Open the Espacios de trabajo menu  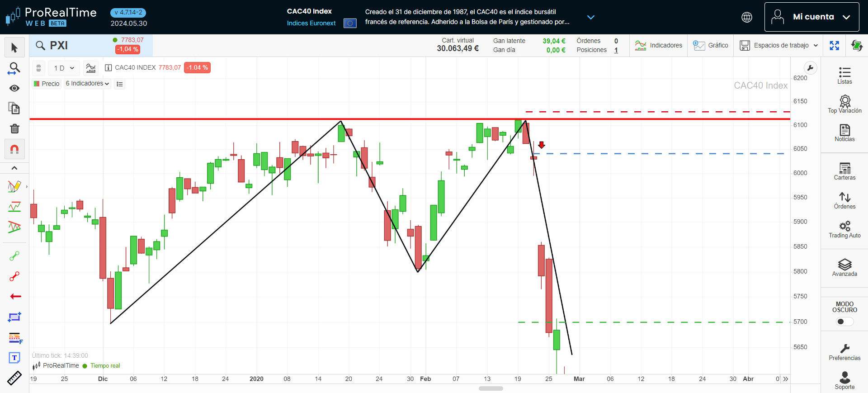click(778, 46)
